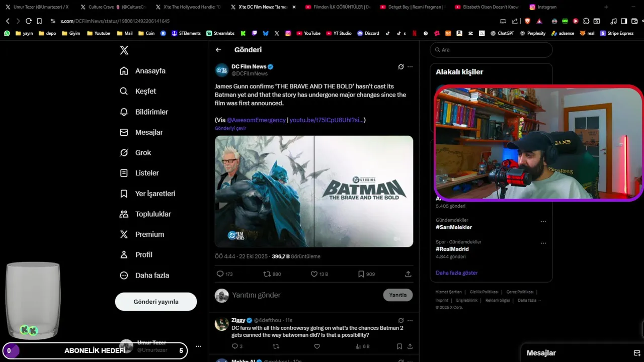The width and height of the screenshot is (644, 362).
Task: Open Topluluklar communities
Action: 145,214
